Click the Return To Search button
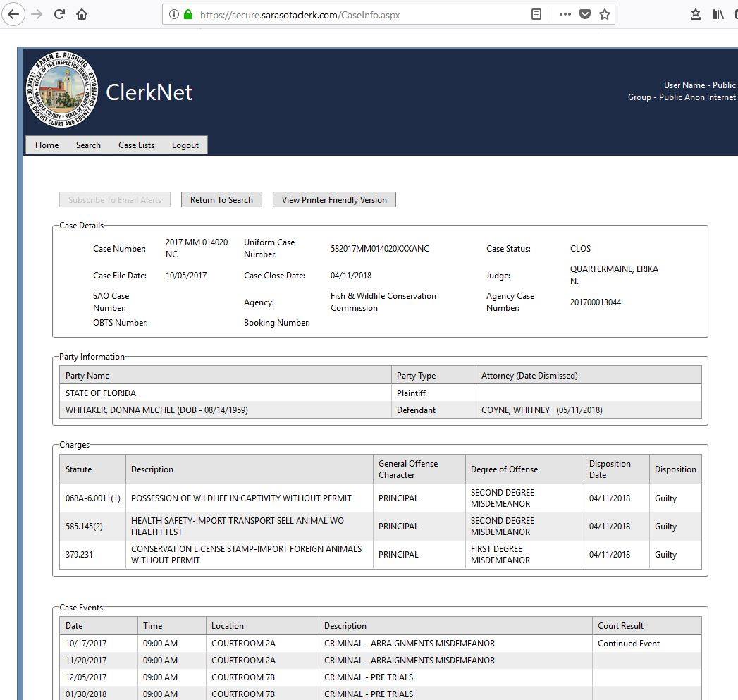 point(222,199)
